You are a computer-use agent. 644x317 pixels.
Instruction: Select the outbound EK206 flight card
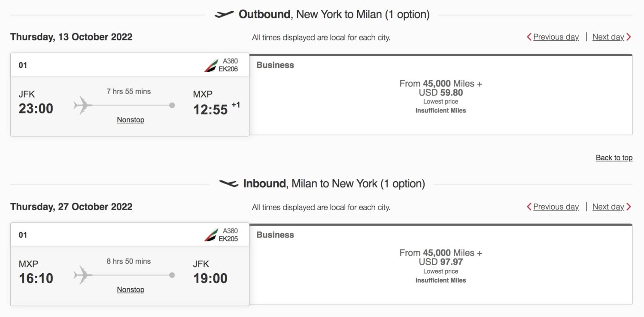pos(129,94)
